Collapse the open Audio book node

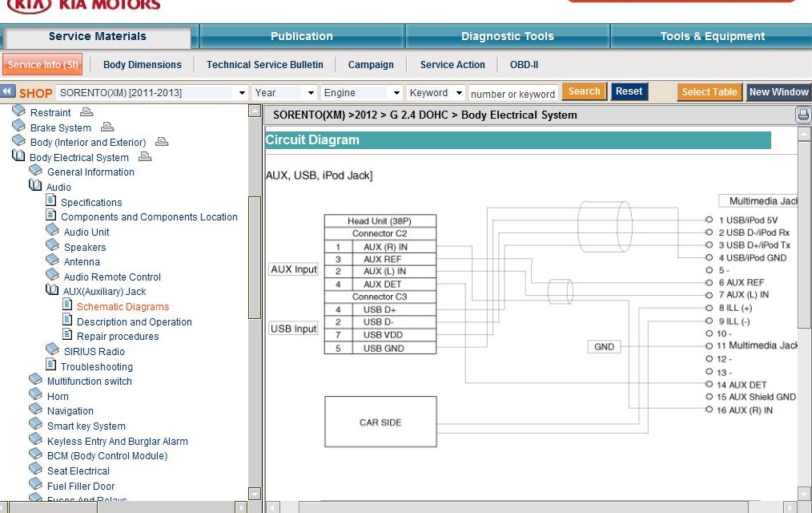click(35, 187)
